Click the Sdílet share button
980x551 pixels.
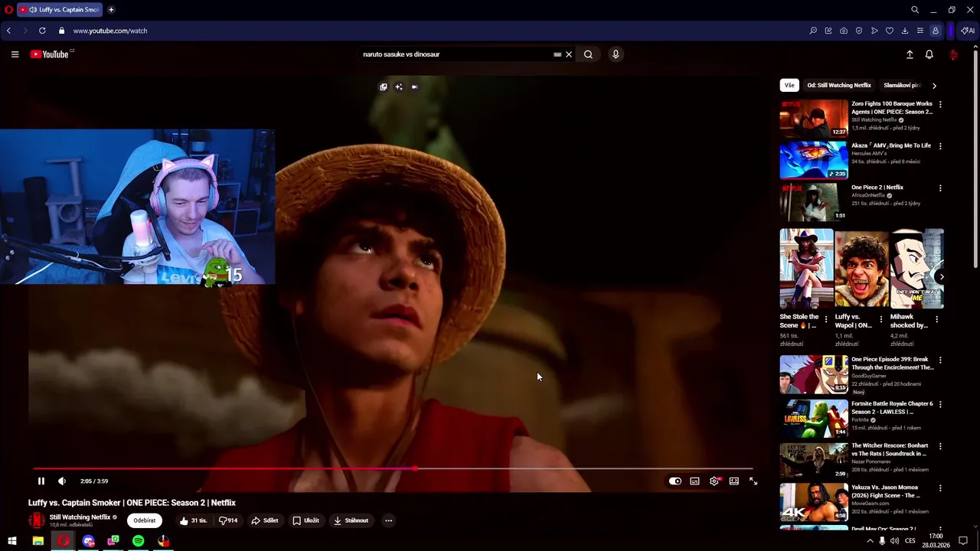click(x=265, y=520)
